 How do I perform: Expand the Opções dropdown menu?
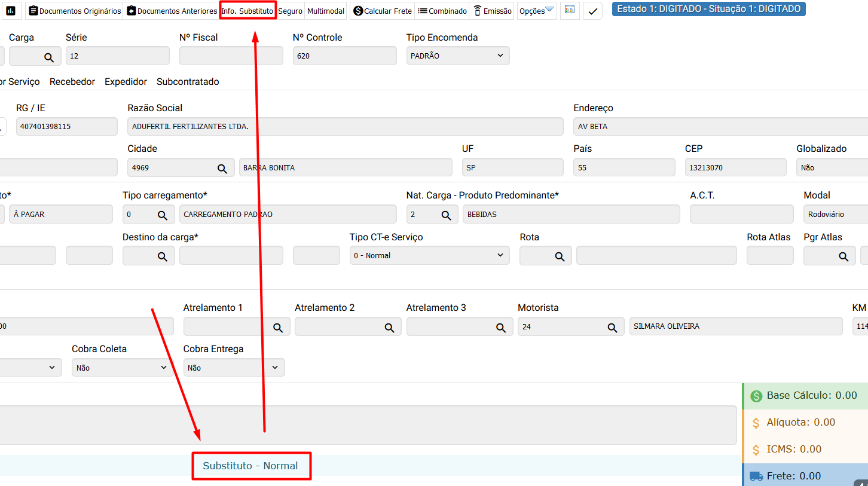536,11
